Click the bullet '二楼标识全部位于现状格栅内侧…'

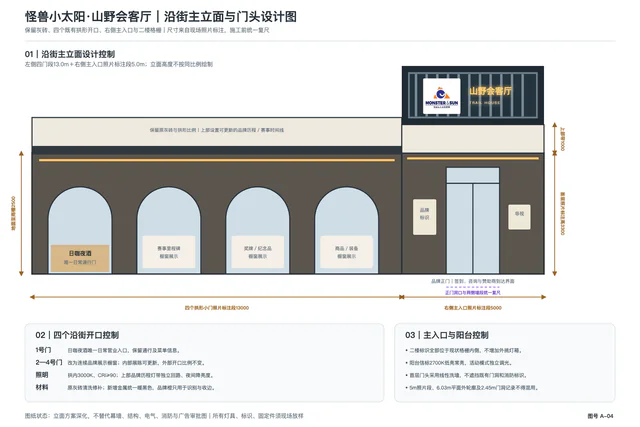pyautogui.click(x=463, y=350)
